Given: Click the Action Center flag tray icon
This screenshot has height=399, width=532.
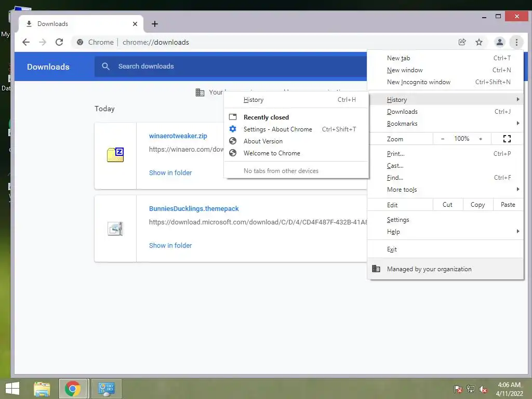Looking at the screenshot, I should pyautogui.click(x=458, y=389).
